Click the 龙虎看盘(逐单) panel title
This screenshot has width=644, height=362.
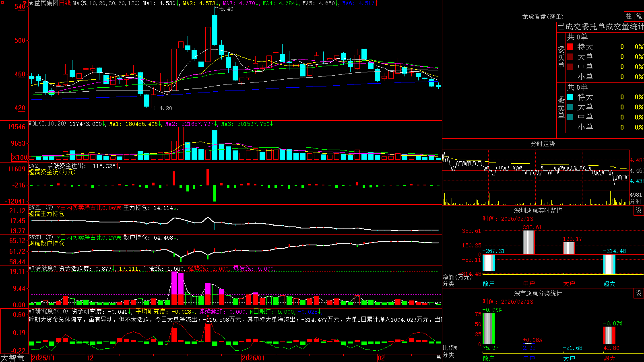[x=543, y=16]
